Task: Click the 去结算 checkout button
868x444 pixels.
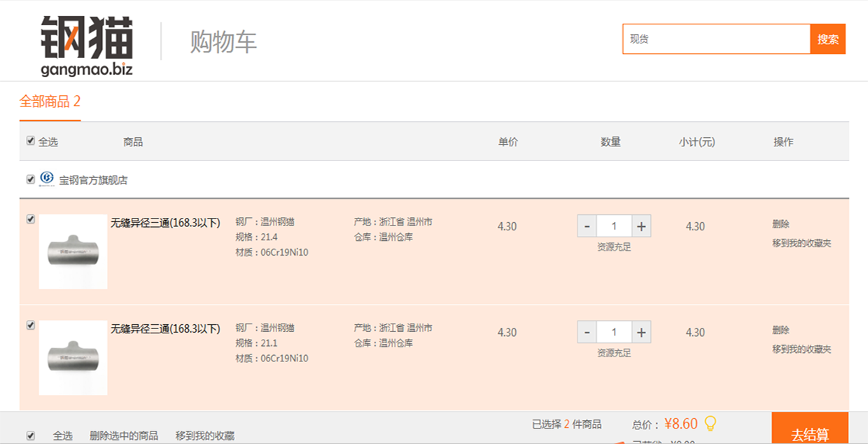Action: pyautogui.click(x=810, y=429)
